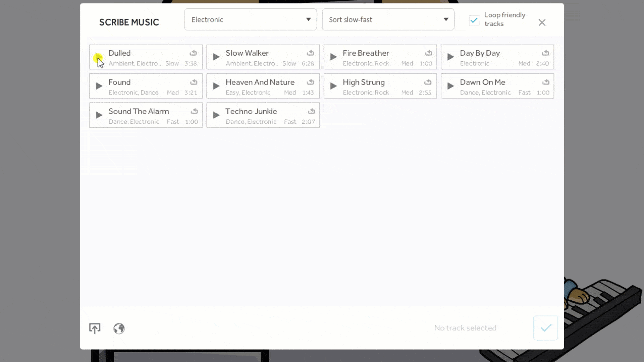Play the Dawn On Me track preview

pyautogui.click(x=450, y=86)
